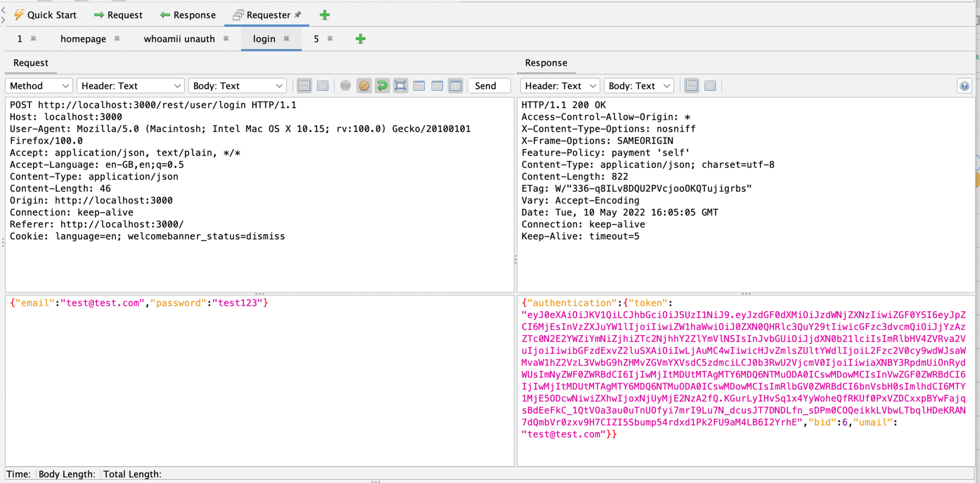The image size is (980, 483).
Task: Click the Quick Start lightning bolt icon
Action: (19, 15)
